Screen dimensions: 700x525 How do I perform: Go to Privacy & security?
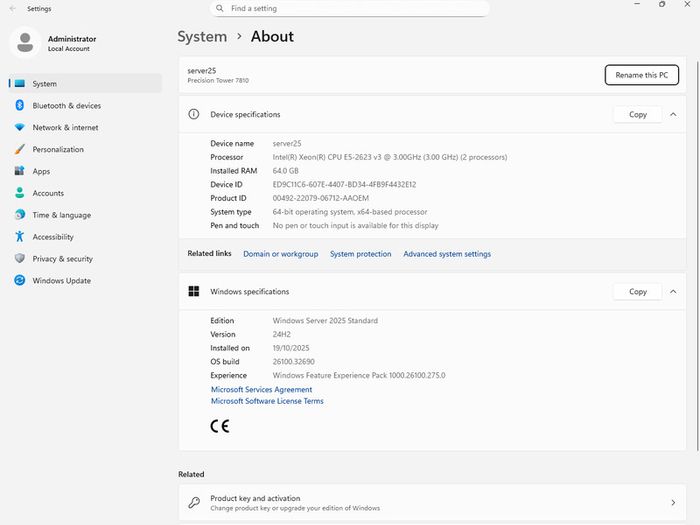click(x=85, y=258)
